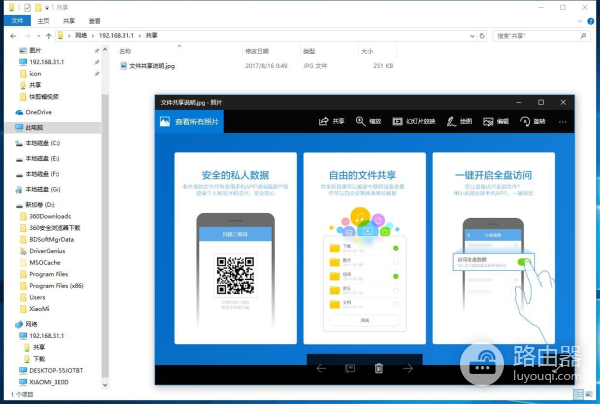Switch to the 查看 ribbon tab
Screen dimensions: 600x404
click(94, 19)
